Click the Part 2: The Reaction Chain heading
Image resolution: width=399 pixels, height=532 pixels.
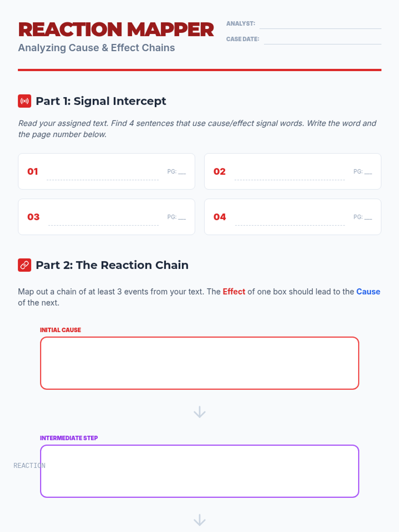[112, 265]
